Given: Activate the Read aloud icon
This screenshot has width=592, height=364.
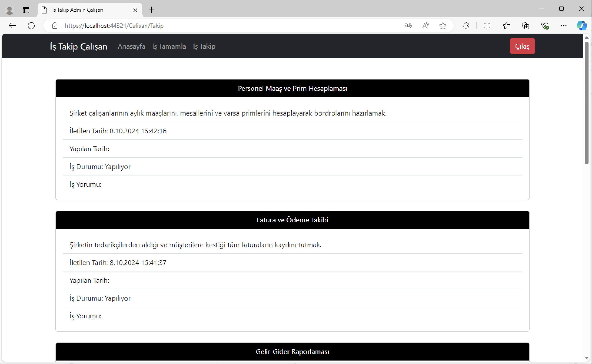Looking at the screenshot, I should [426, 25].
